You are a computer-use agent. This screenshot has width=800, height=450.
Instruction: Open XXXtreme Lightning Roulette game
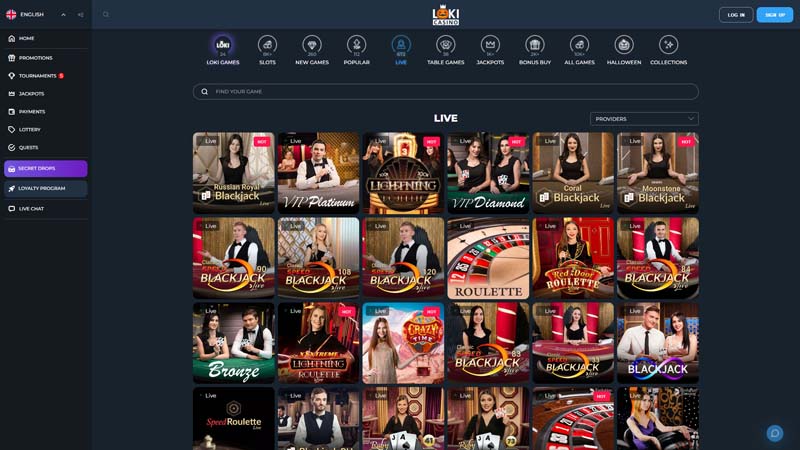[318, 343]
